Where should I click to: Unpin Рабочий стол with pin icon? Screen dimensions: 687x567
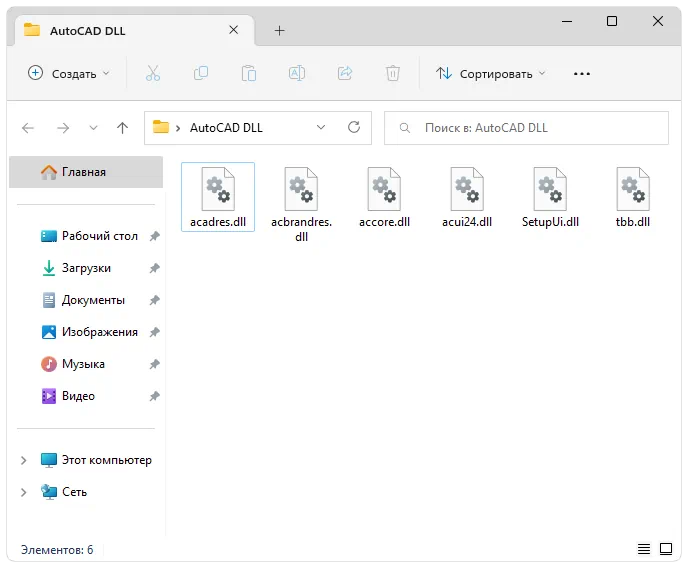(x=154, y=236)
